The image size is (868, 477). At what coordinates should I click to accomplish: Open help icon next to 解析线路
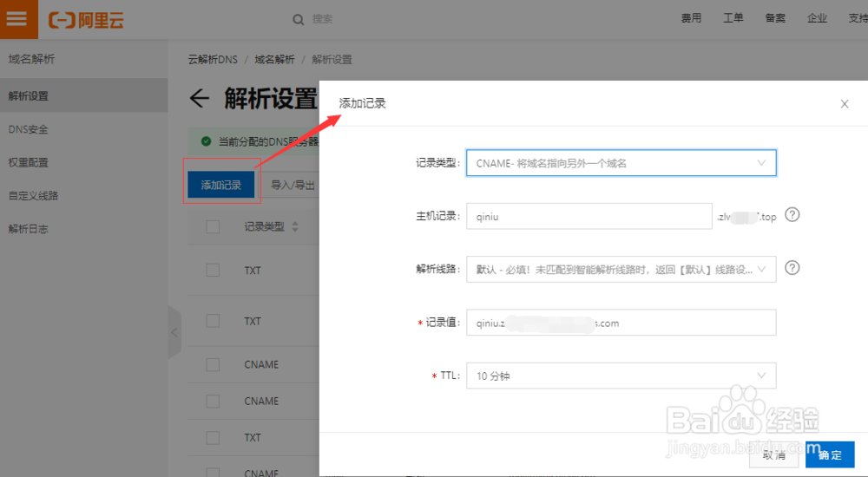tap(792, 268)
